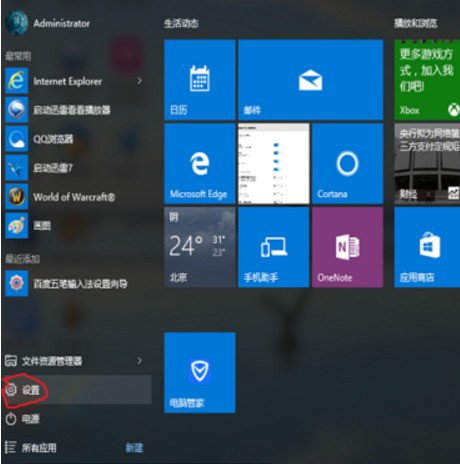Launch World of Warcraft icon
Image resolution: width=460 pixels, height=464 pixels.
17,197
